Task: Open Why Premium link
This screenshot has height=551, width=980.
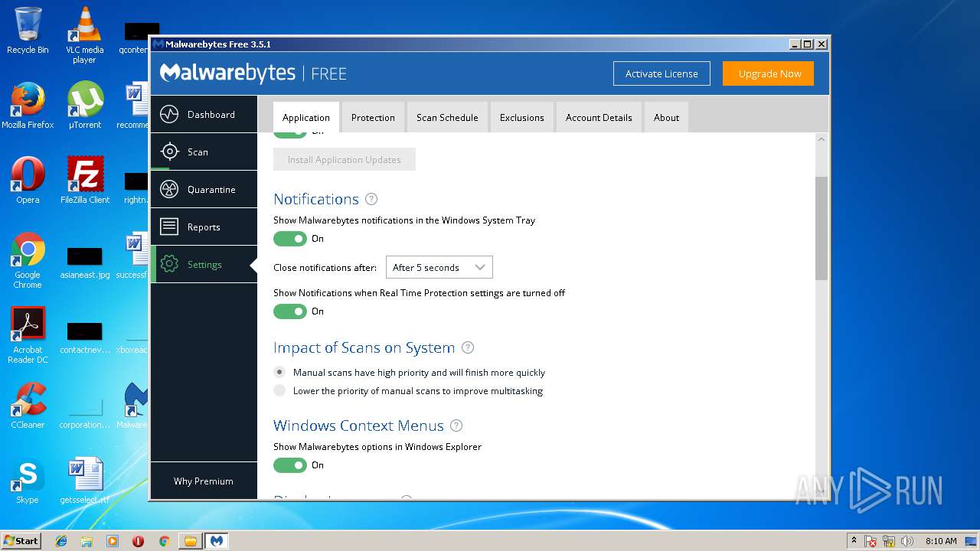Action: pyautogui.click(x=204, y=481)
